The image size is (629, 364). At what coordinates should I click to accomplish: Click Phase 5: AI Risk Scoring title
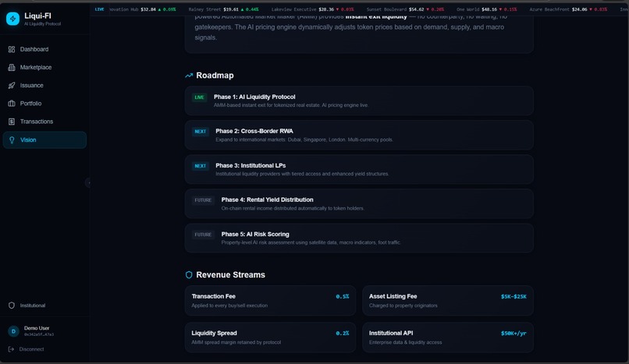coord(255,235)
